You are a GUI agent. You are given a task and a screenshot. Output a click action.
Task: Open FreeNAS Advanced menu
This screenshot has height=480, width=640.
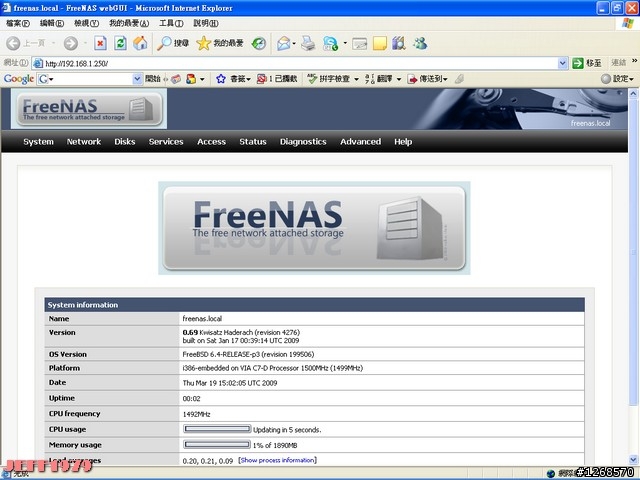click(x=360, y=142)
